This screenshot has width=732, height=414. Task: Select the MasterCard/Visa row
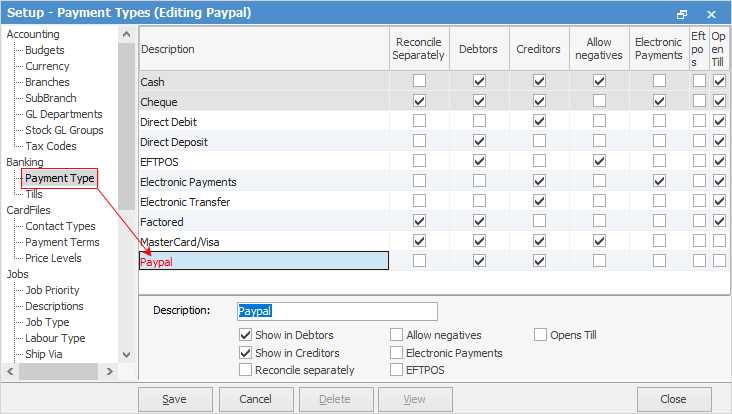point(264,241)
